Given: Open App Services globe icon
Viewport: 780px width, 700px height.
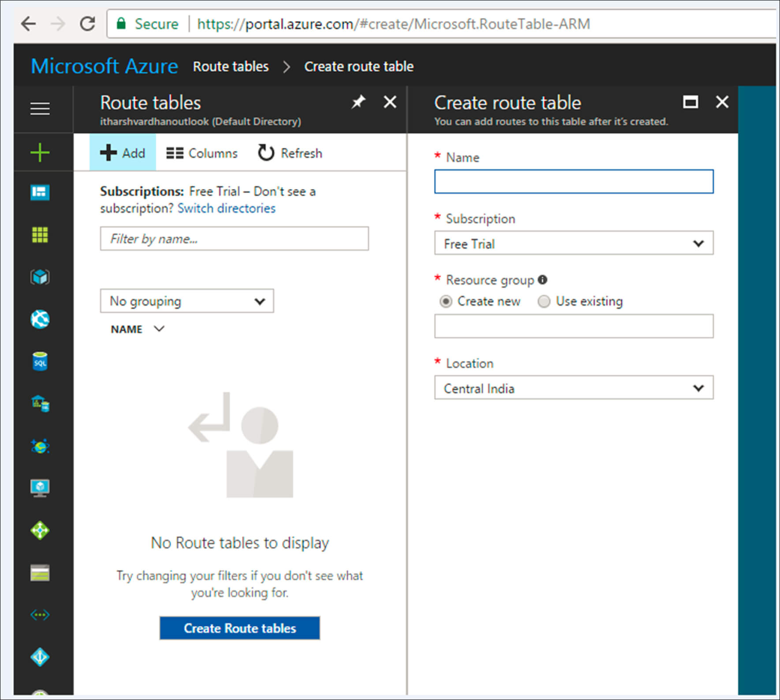Looking at the screenshot, I should click(40, 319).
